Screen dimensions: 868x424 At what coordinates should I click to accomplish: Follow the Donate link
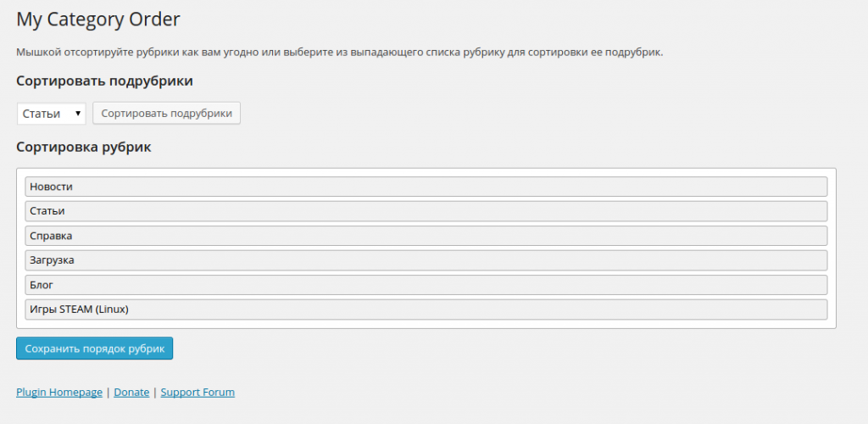[x=131, y=393]
